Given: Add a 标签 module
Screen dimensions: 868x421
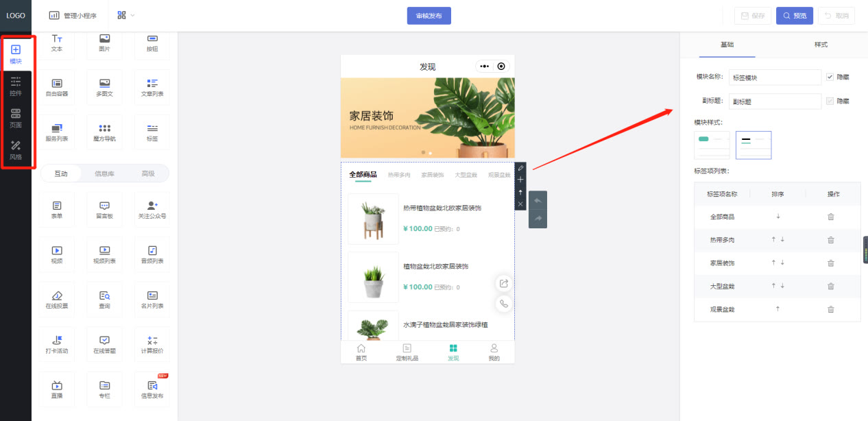Looking at the screenshot, I should pyautogui.click(x=152, y=132).
